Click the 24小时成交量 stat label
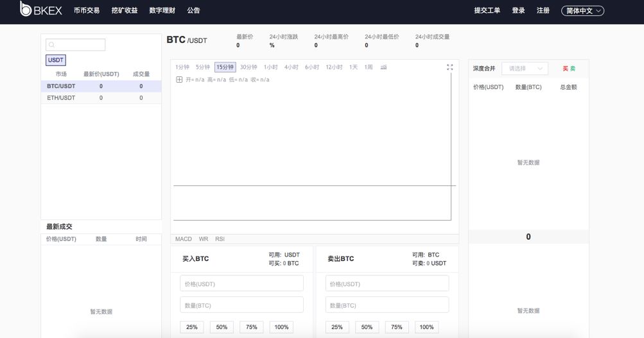Image resolution: width=644 pixels, height=338 pixels. click(x=432, y=37)
